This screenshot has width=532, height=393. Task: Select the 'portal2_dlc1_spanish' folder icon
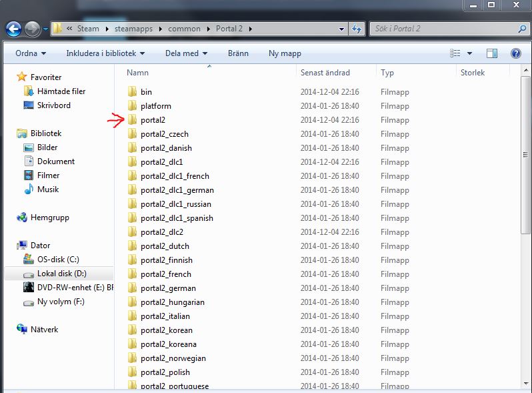click(x=132, y=218)
